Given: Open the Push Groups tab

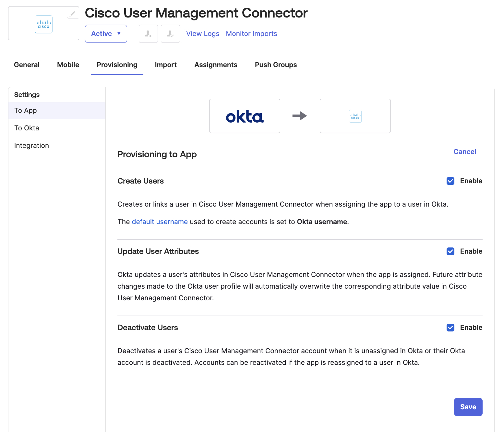Looking at the screenshot, I should pos(276,65).
